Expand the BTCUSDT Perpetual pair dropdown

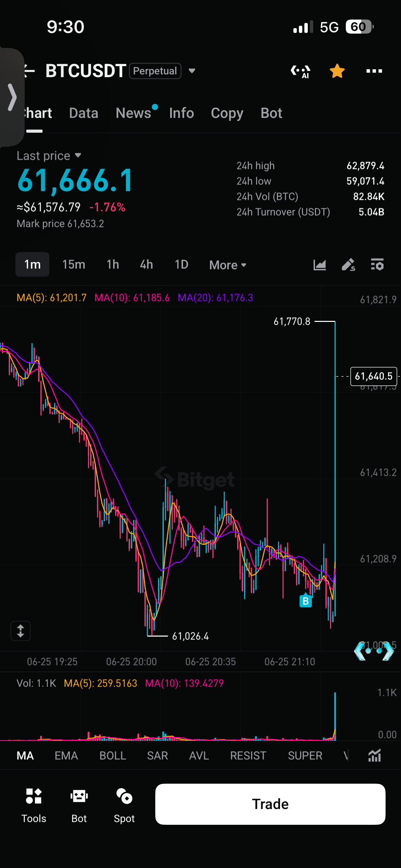[192, 71]
